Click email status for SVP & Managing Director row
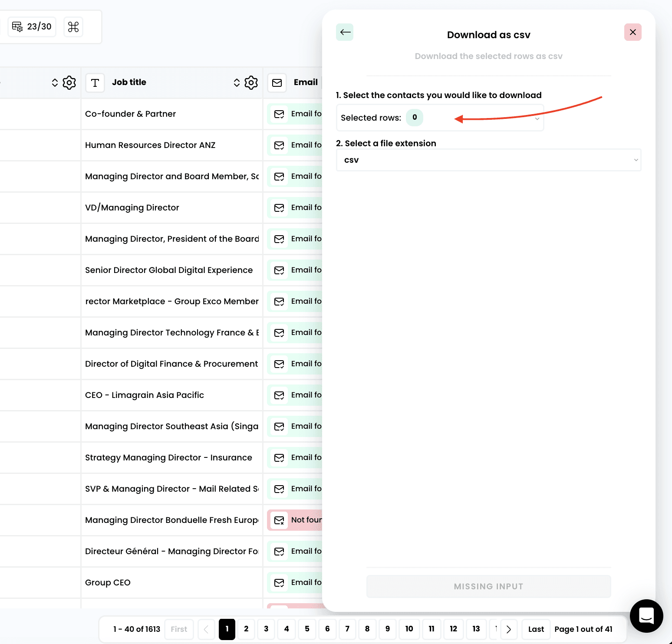 click(295, 489)
